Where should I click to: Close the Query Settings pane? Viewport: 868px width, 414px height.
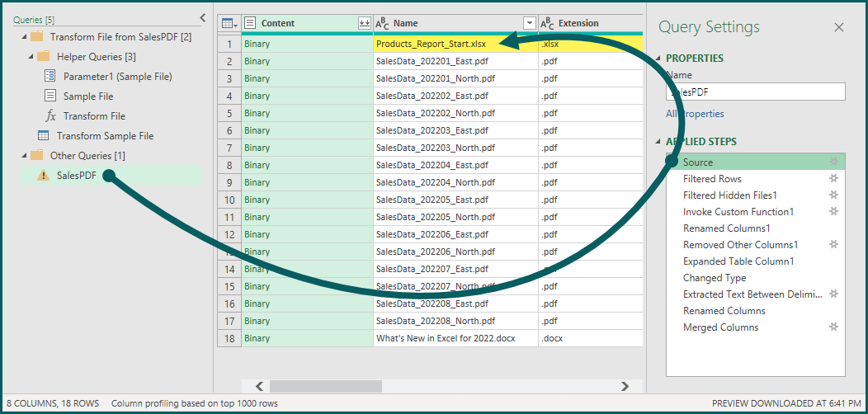(839, 27)
